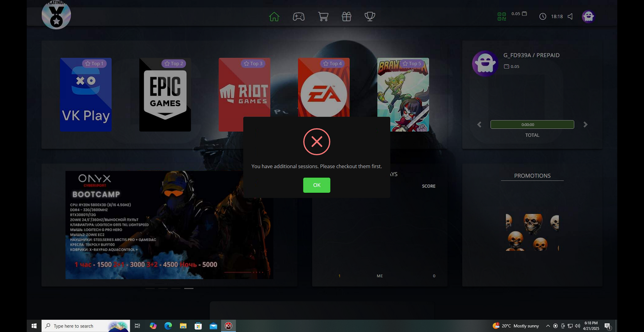Open the Epic Games tile

pyautogui.click(x=165, y=95)
